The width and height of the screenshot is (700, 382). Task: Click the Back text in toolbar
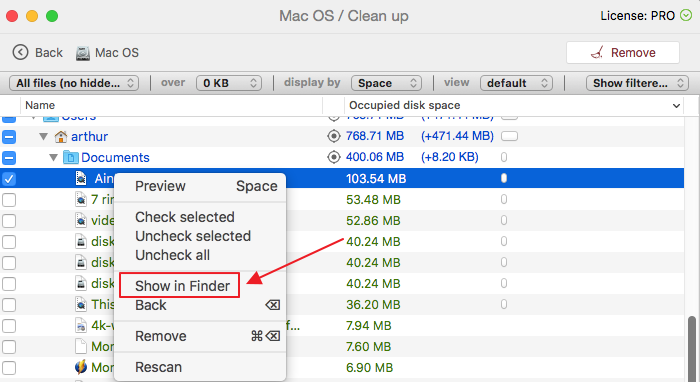49,53
